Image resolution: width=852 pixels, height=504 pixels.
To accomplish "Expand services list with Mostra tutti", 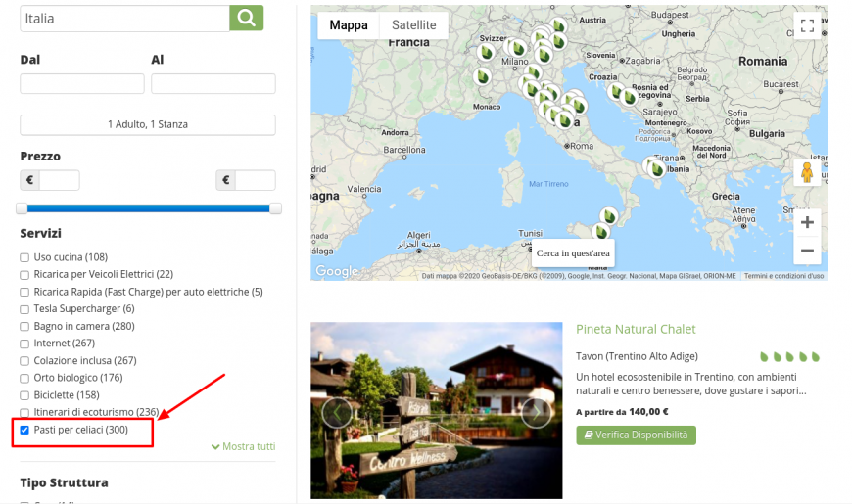I will click(243, 446).
